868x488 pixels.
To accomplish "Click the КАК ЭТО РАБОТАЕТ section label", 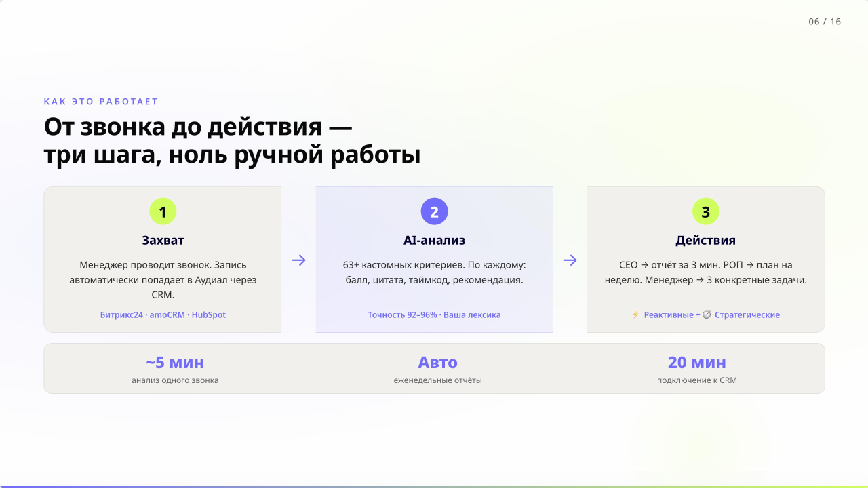I will pyautogui.click(x=101, y=102).
